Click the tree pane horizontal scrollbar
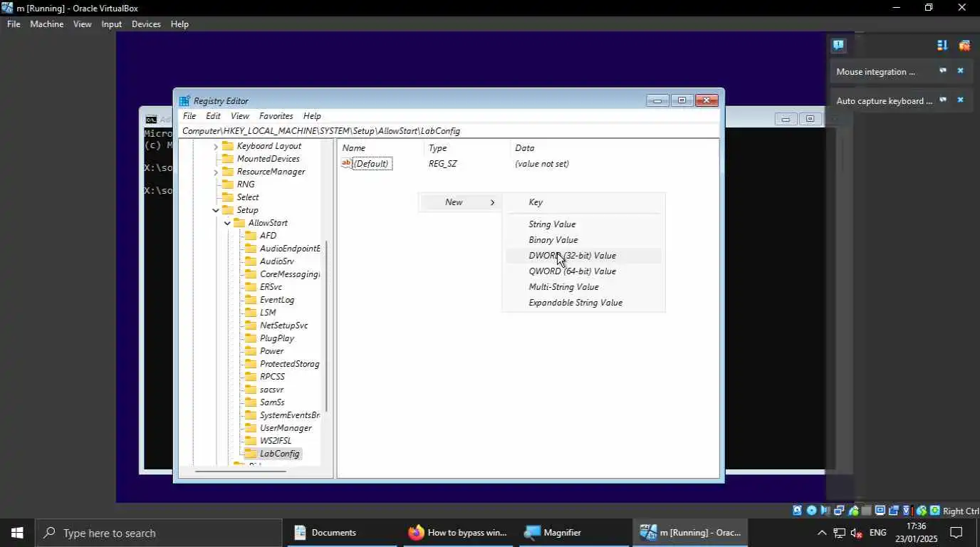Viewport: 980px width, 547px height. point(240,471)
